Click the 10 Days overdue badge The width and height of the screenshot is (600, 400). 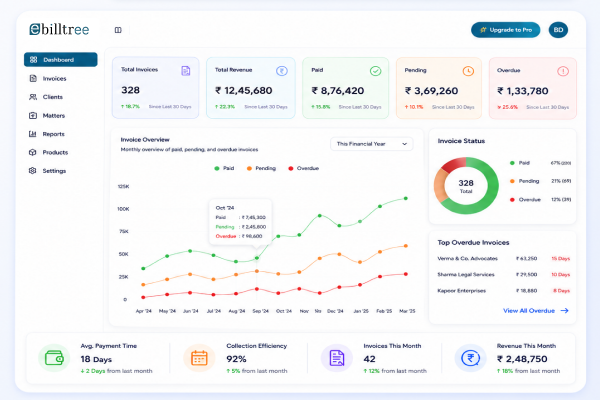561,275
